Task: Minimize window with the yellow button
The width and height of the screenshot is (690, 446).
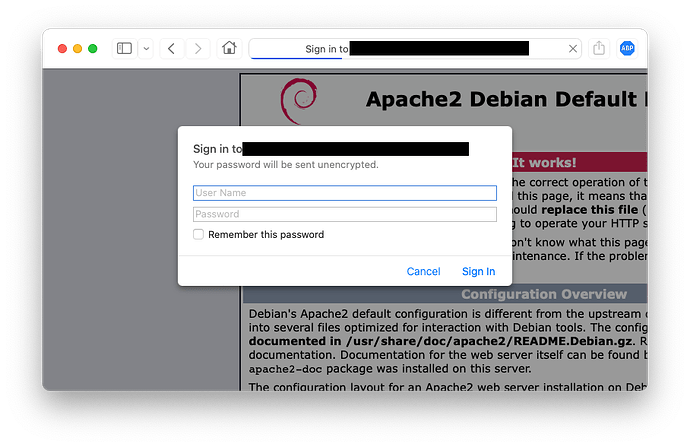Action: click(x=77, y=48)
